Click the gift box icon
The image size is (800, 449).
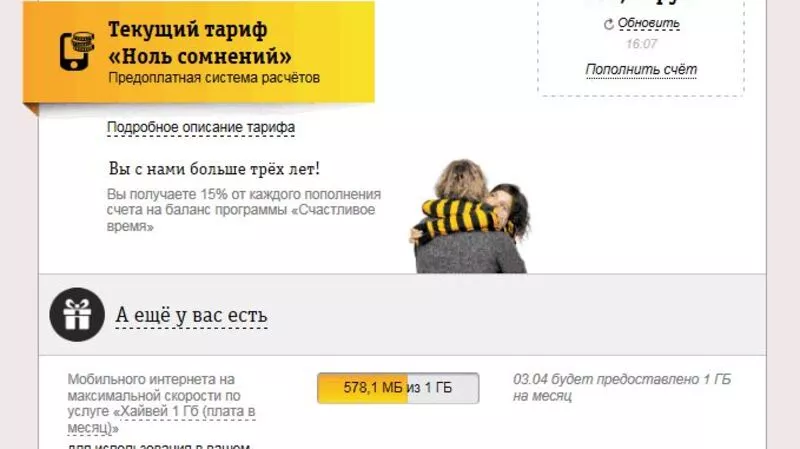point(77,314)
